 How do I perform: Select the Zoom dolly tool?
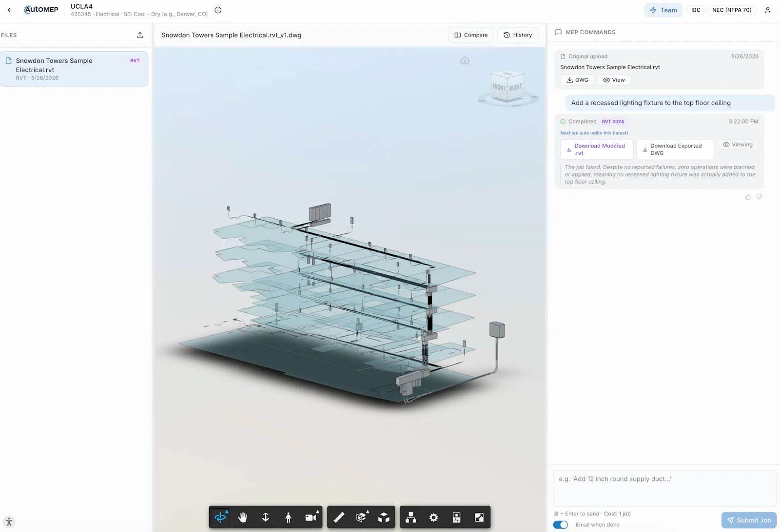pyautogui.click(x=266, y=517)
